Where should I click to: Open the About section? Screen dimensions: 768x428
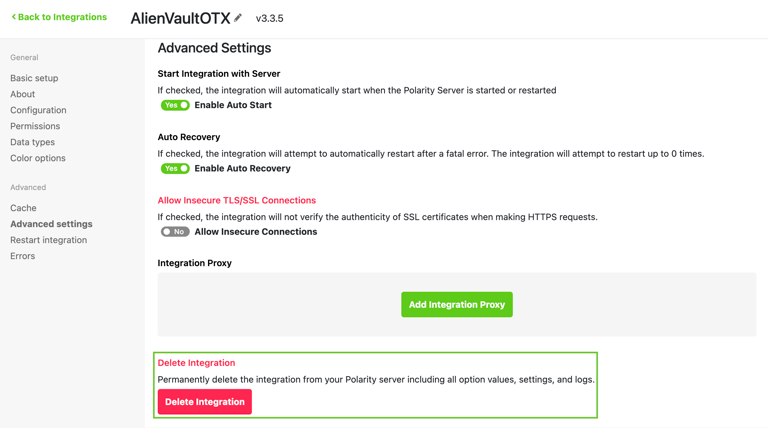[23, 94]
